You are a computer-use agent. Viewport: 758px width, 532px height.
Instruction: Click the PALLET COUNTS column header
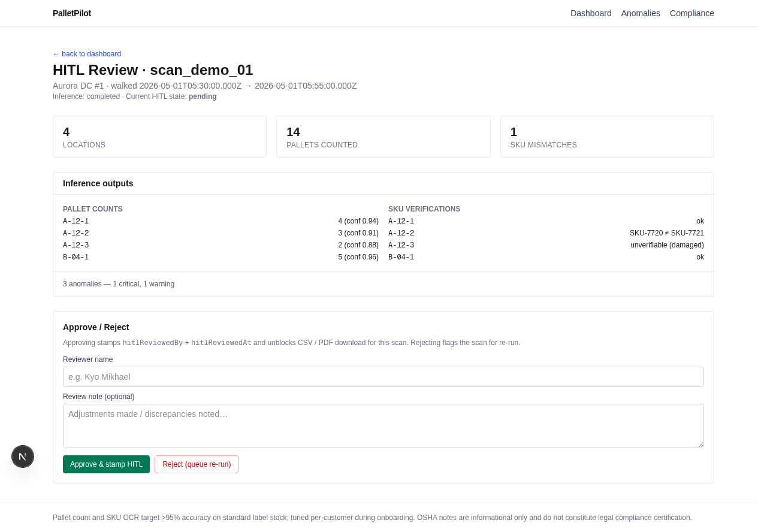93,209
